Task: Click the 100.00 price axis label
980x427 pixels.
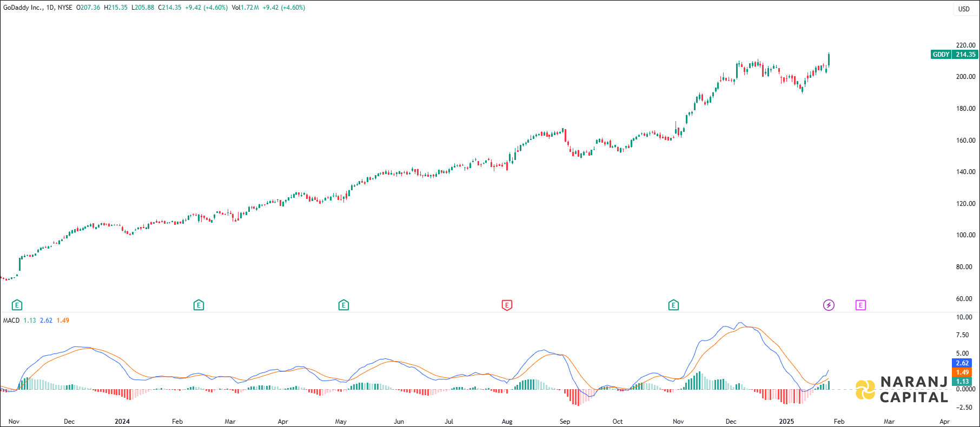Action: tap(965, 235)
